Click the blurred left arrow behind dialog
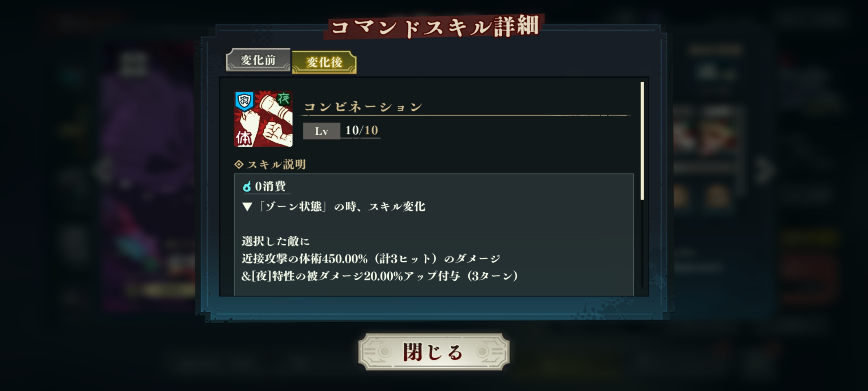The height and width of the screenshot is (391, 868). [103, 170]
